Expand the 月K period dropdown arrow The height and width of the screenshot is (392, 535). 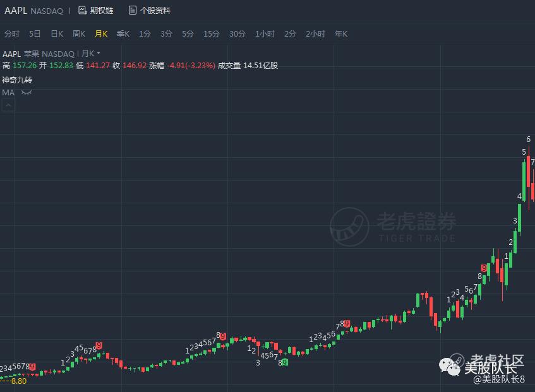[99, 53]
